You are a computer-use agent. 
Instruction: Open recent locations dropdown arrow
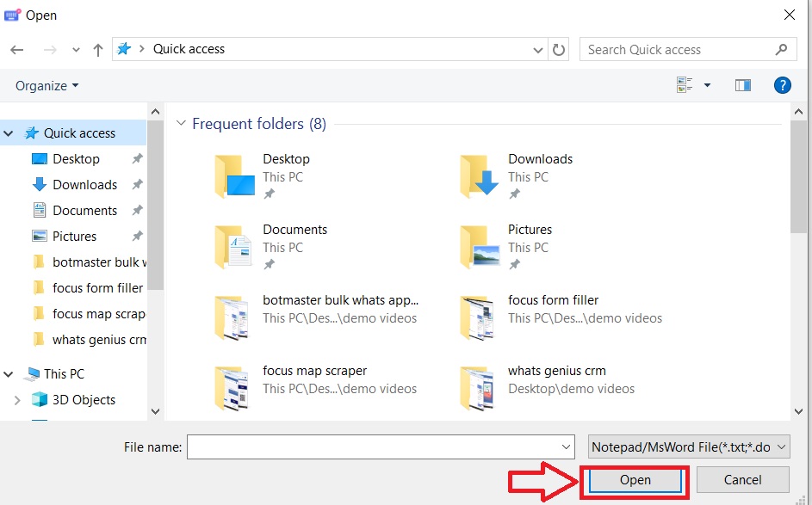76,50
